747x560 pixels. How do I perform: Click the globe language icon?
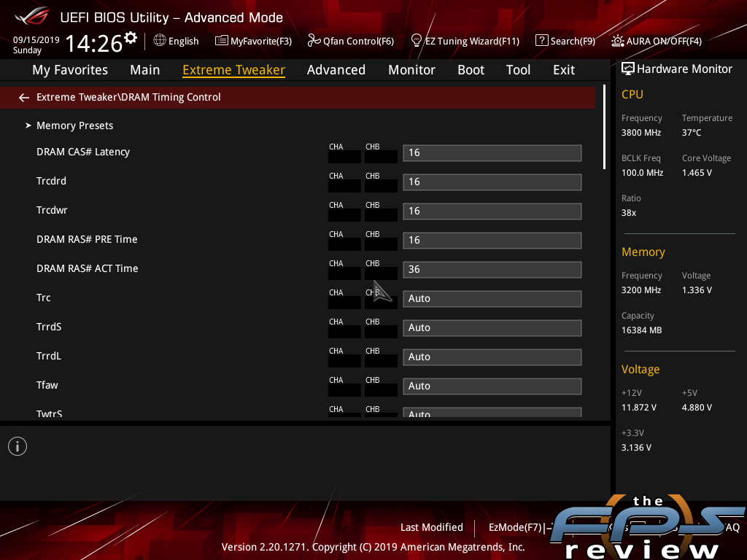coord(160,41)
